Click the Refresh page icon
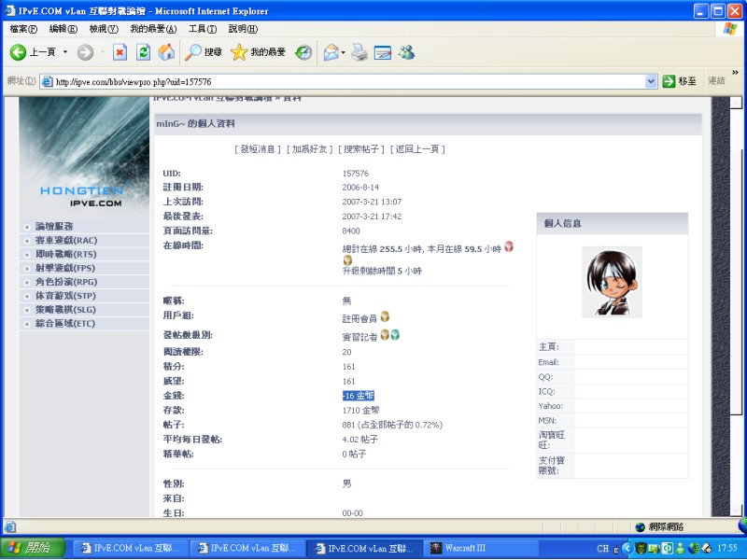The height and width of the screenshot is (560, 747). point(143,53)
